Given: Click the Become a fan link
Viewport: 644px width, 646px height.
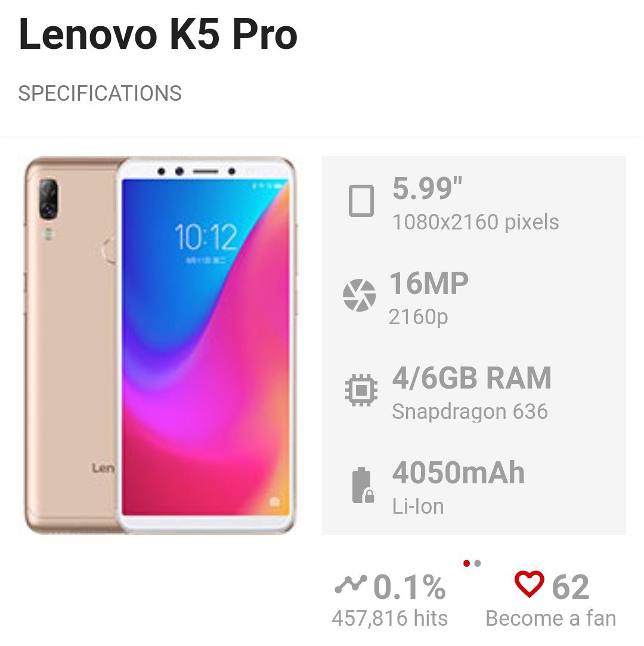Looking at the screenshot, I should coord(551,619).
